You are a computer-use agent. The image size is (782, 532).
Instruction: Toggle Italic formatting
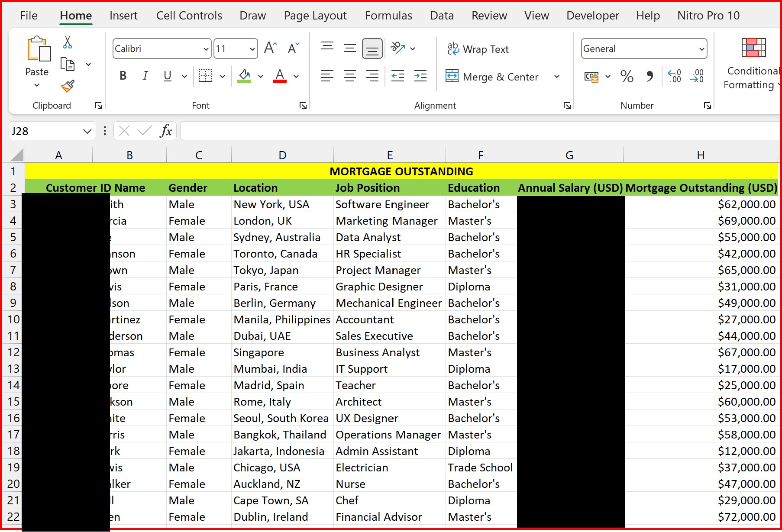[x=145, y=76]
